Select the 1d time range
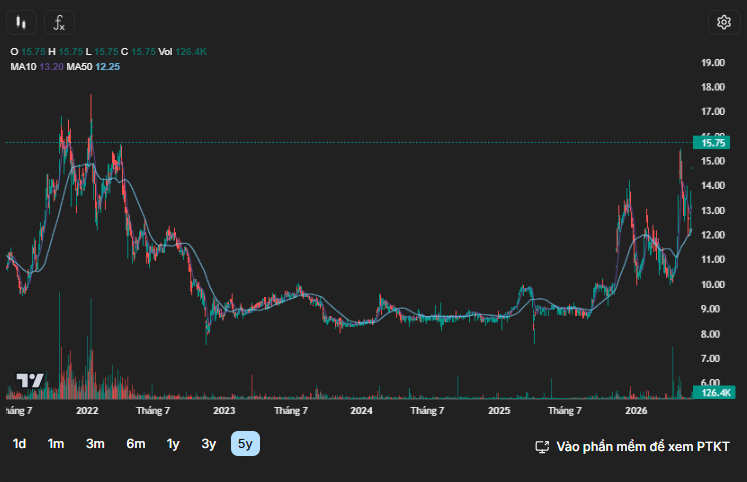 coord(19,444)
